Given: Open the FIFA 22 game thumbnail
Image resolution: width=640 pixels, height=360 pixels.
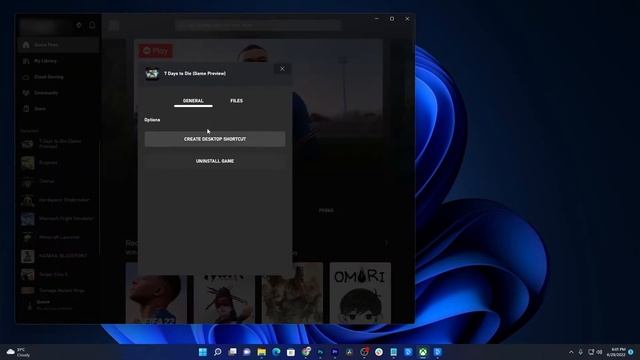Looking at the screenshot, I should 156,293.
